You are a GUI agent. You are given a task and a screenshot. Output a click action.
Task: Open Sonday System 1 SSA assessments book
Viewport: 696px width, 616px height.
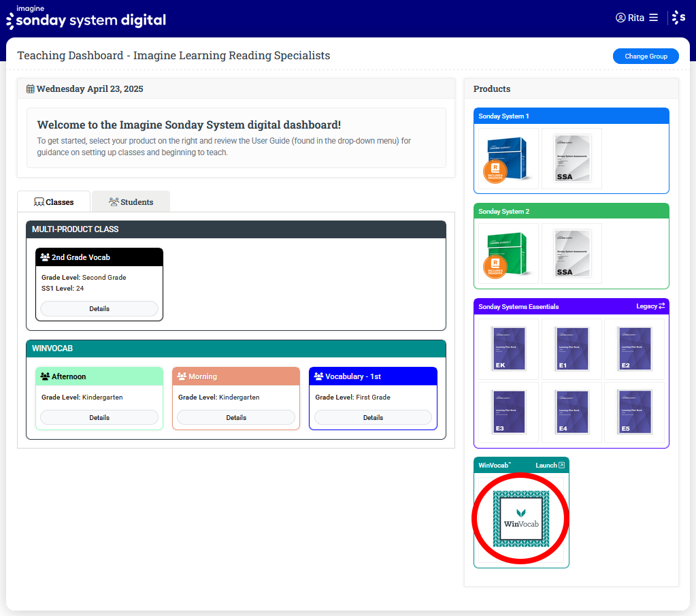(571, 159)
